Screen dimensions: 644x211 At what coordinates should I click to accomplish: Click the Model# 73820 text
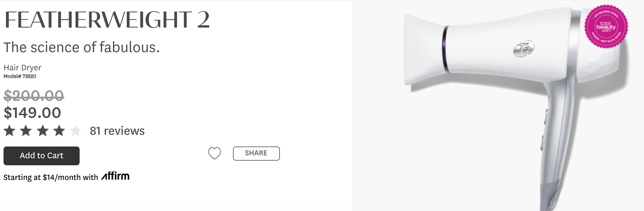[20, 76]
